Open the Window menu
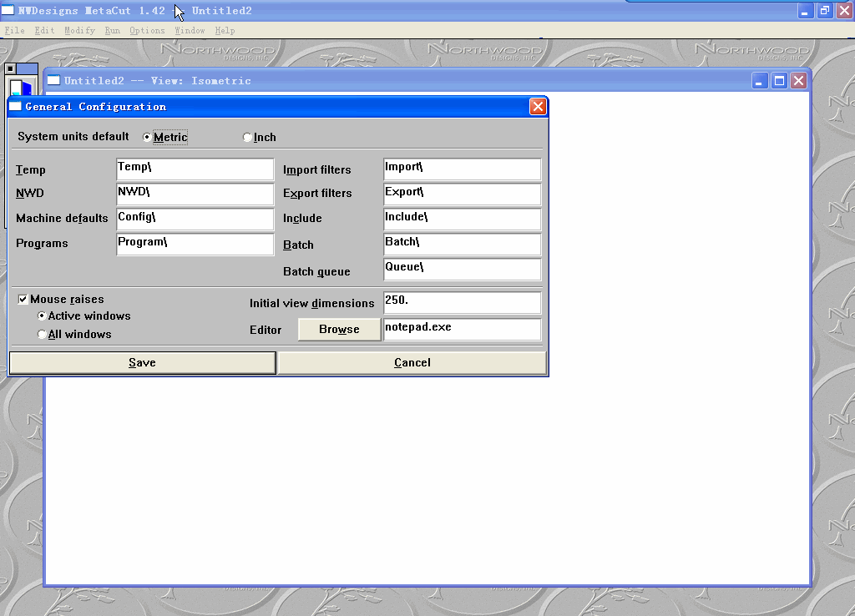855x616 pixels. point(190,31)
